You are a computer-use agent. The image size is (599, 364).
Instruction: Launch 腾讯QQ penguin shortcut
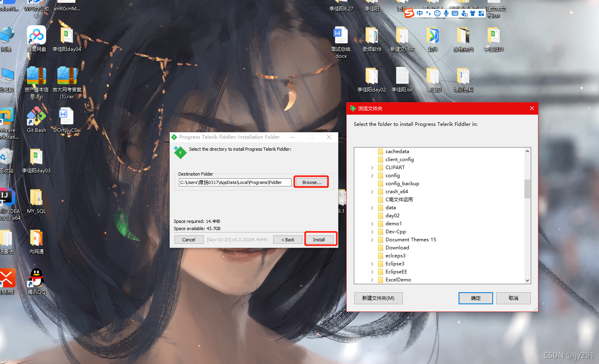point(37,281)
